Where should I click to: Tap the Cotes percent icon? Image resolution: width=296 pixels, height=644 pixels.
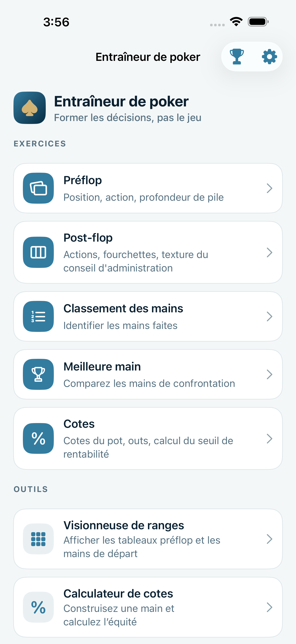pyautogui.click(x=38, y=438)
